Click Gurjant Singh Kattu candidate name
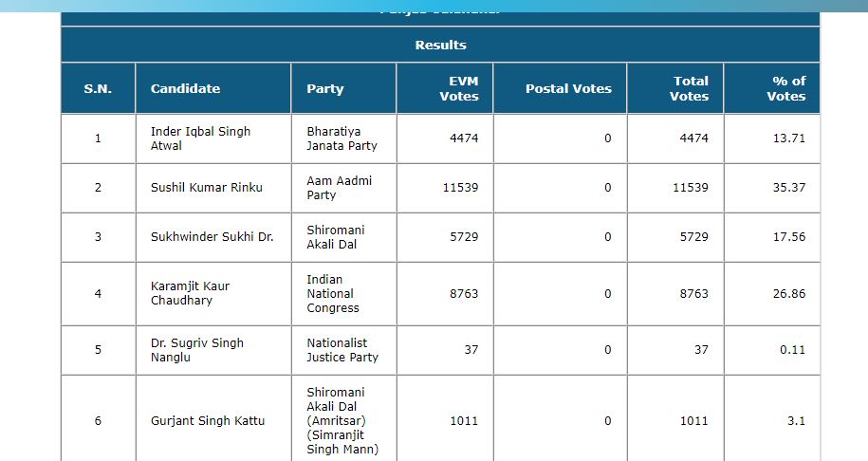Image resolution: width=868 pixels, height=461 pixels. 208,421
